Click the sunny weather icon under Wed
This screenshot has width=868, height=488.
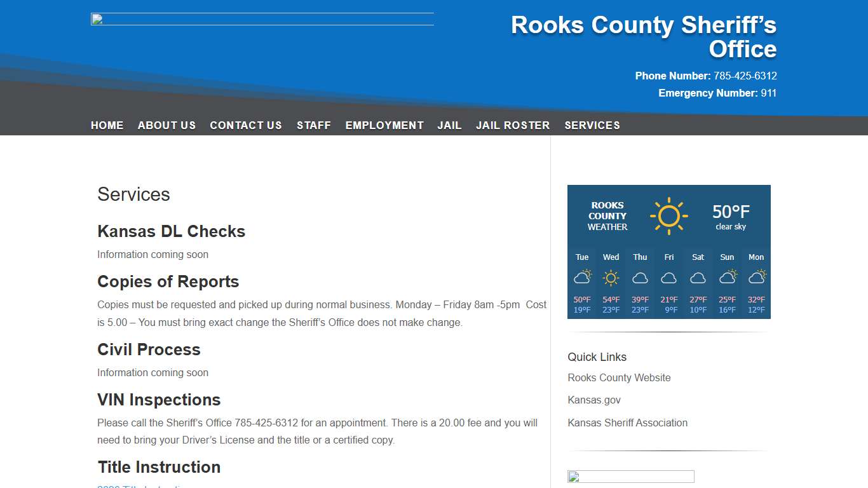pyautogui.click(x=611, y=278)
